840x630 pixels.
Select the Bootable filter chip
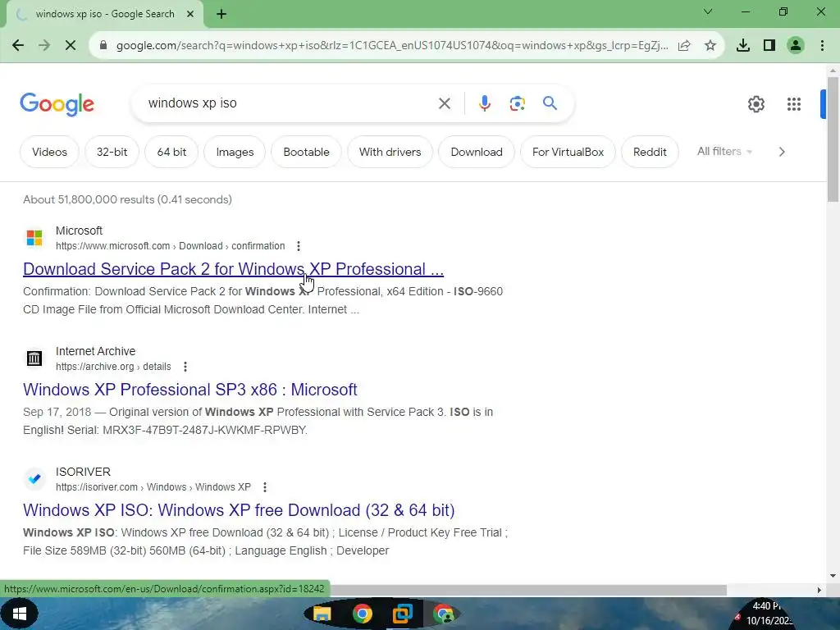(x=306, y=152)
